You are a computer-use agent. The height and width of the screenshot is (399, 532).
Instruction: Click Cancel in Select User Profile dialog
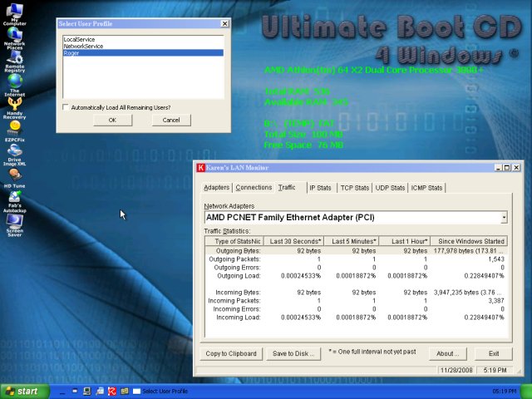171,120
